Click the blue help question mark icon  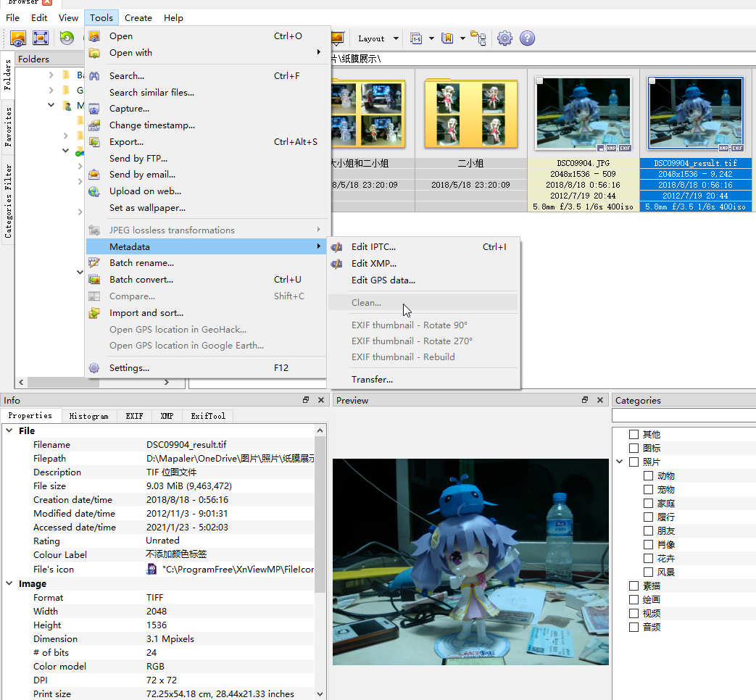pos(527,38)
